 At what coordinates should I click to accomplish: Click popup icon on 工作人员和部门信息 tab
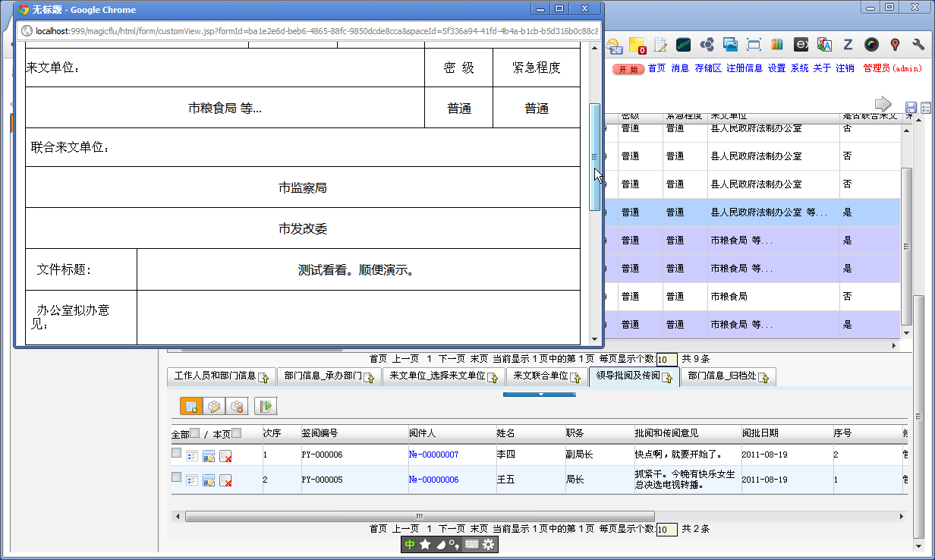264,377
